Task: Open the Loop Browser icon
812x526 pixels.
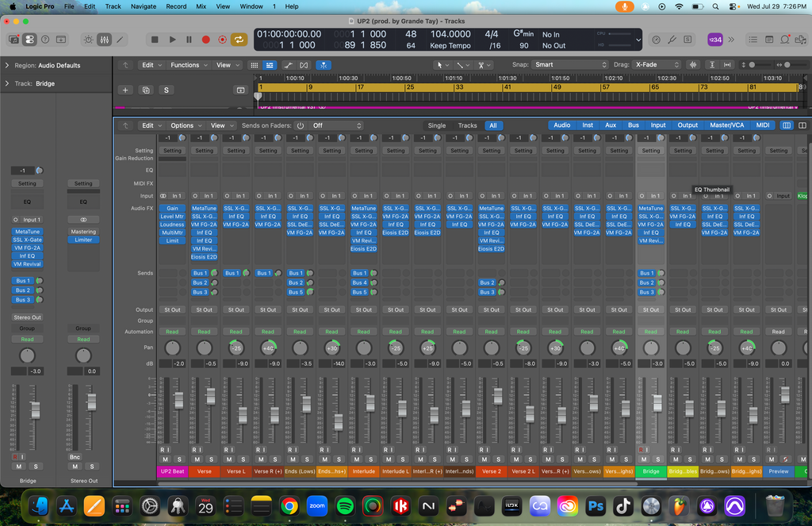Action: (785, 40)
